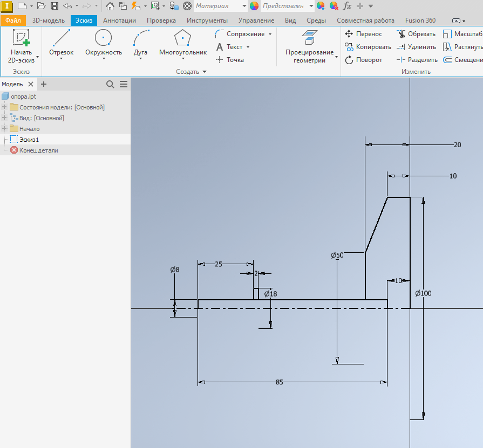Redo the last undone action
This screenshot has height=448, width=483.
[x=87, y=6]
